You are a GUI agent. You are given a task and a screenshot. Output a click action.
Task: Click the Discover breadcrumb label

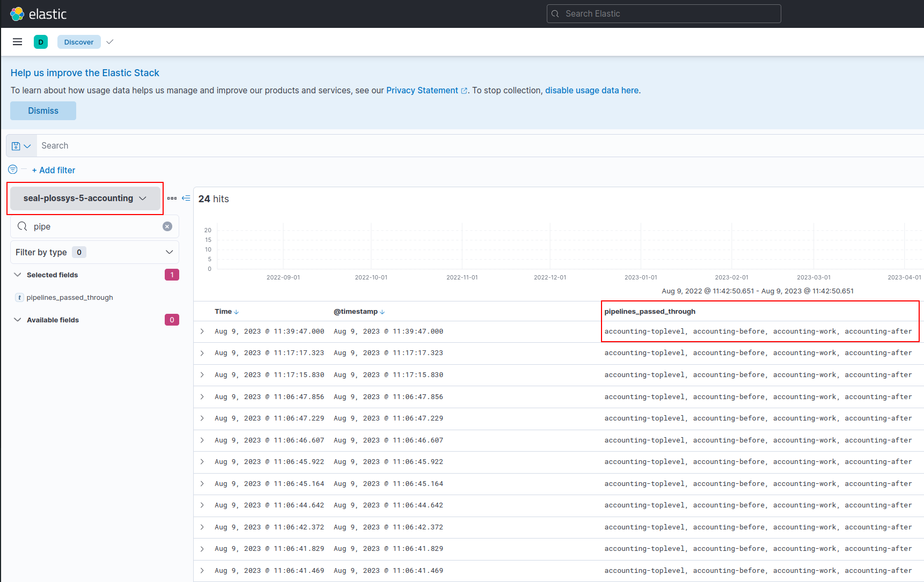pos(78,41)
